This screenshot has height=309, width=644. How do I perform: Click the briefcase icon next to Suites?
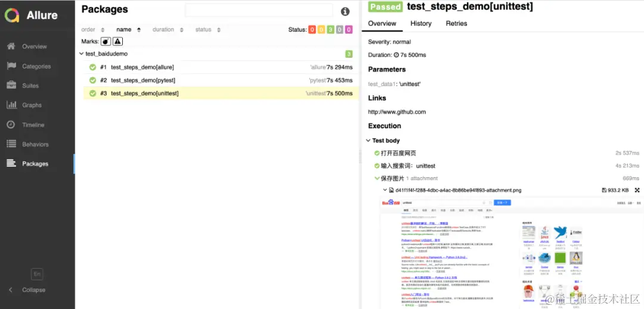(x=11, y=85)
